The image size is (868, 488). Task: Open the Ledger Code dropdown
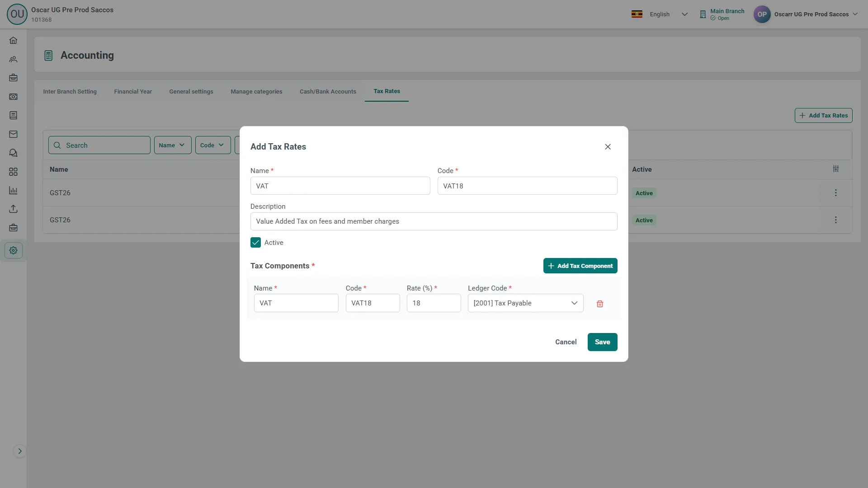click(525, 303)
